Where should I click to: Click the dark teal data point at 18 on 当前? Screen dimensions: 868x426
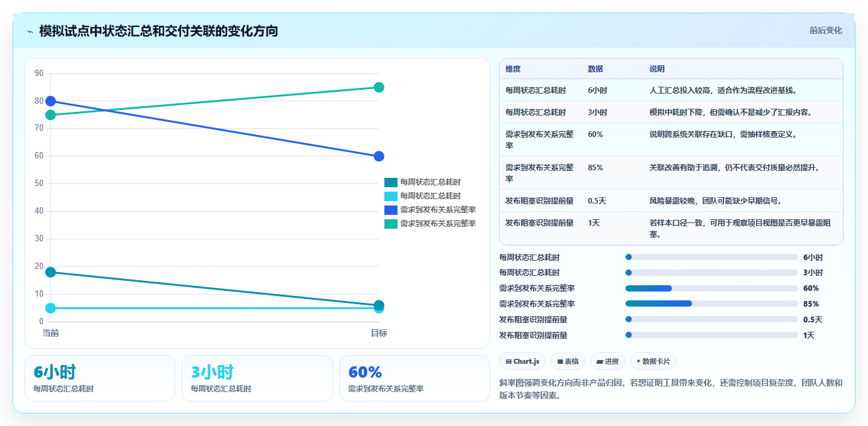51,272
